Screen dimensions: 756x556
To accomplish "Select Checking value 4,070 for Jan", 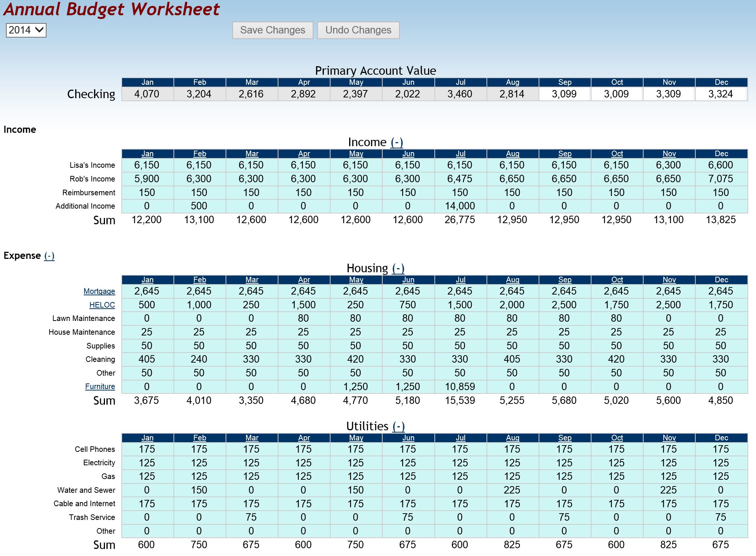I will click(147, 94).
